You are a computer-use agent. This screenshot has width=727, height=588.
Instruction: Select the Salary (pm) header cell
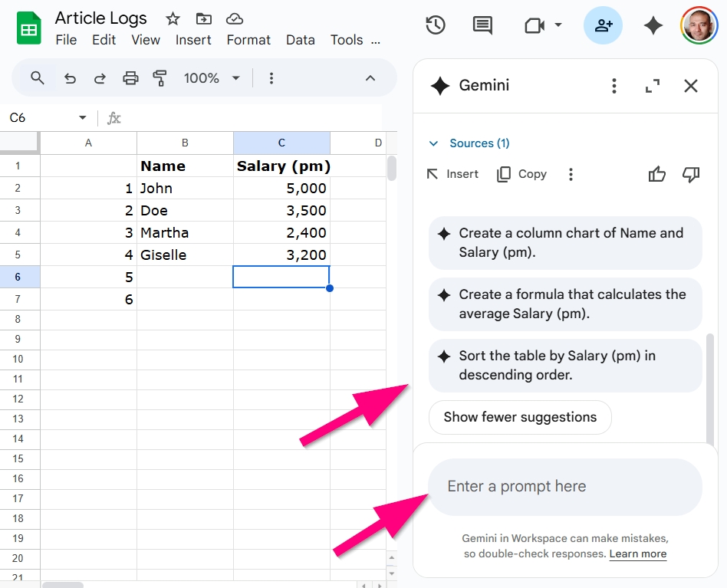pyautogui.click(x=281, y=166)
